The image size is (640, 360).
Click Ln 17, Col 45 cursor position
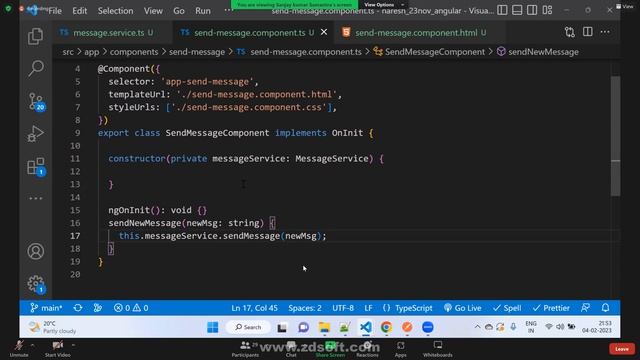[x=254, y=308]
